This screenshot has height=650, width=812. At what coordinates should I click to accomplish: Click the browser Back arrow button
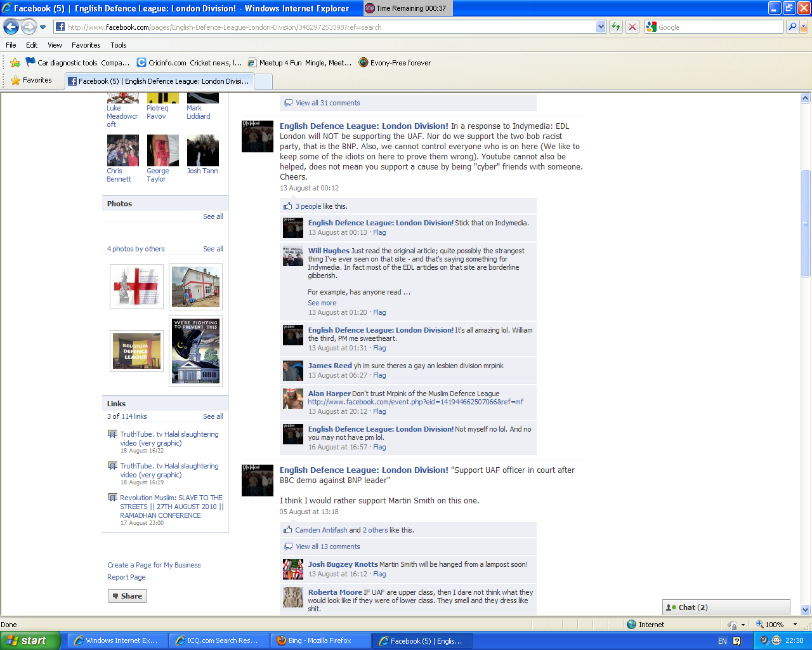11,27
